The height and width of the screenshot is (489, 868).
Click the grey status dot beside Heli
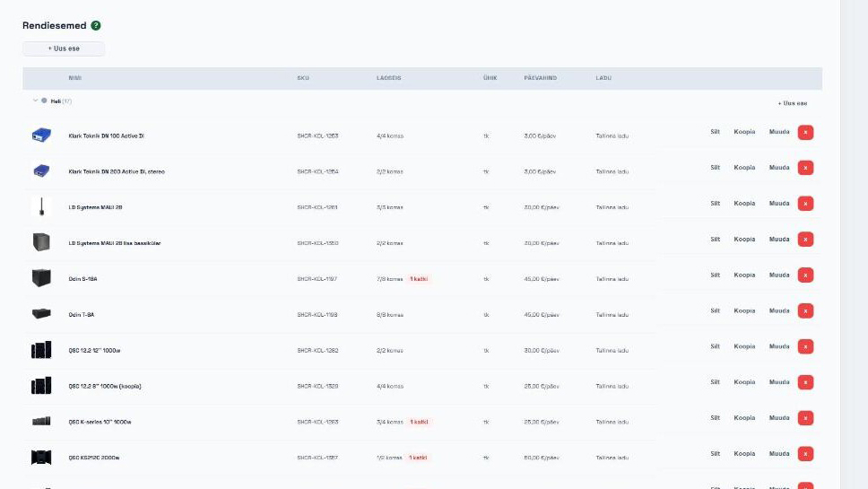point(44,100)
